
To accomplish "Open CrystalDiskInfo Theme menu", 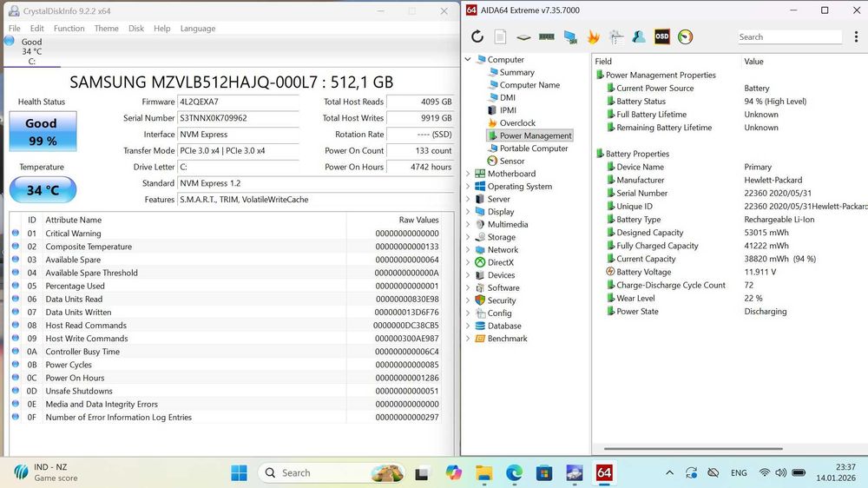I will coord(106,29).
